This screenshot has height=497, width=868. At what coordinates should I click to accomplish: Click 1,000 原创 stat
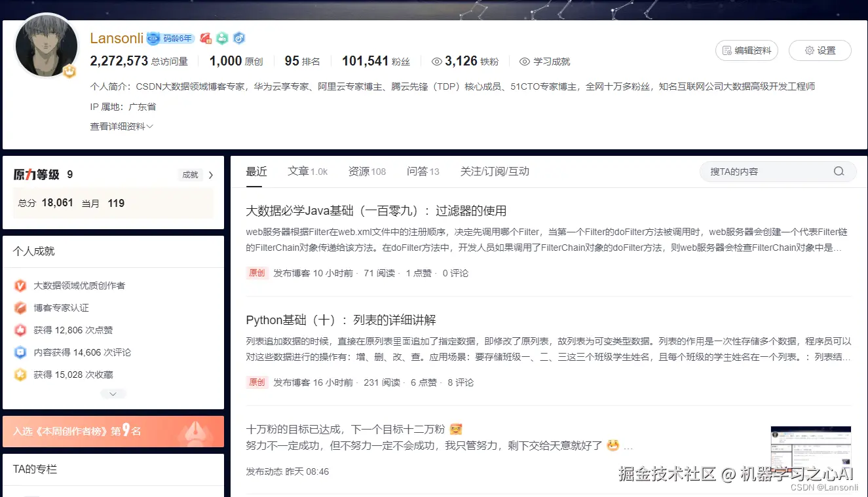click(236, 61)
